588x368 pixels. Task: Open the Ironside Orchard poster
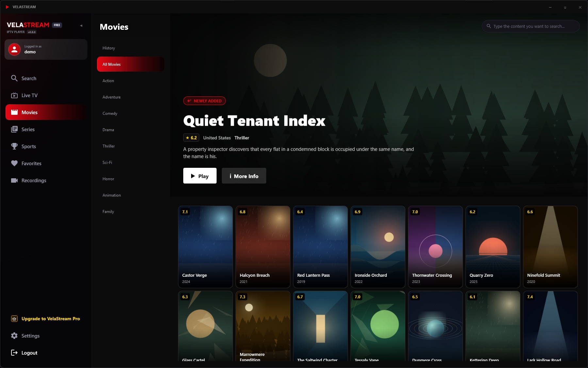[x=378, y=247]
